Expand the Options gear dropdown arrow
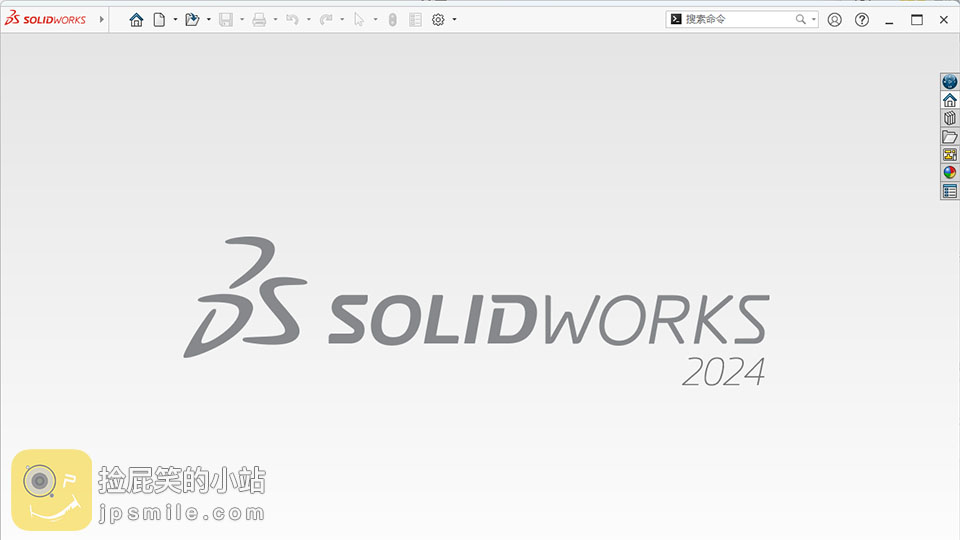 454,19
